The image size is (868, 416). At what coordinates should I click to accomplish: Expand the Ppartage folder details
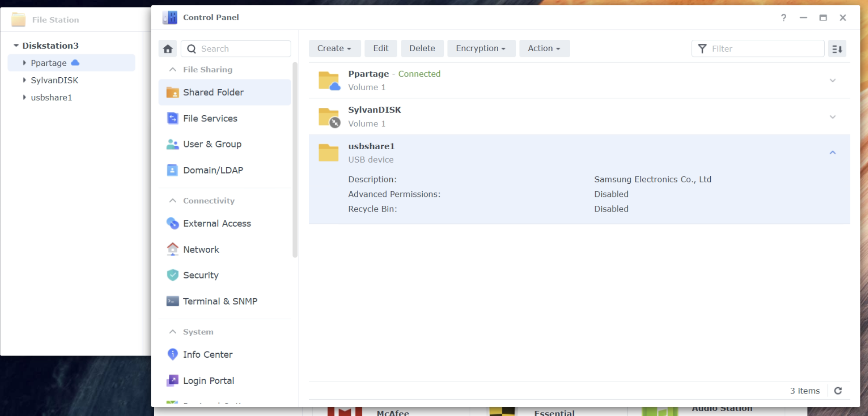coord(832,80)
